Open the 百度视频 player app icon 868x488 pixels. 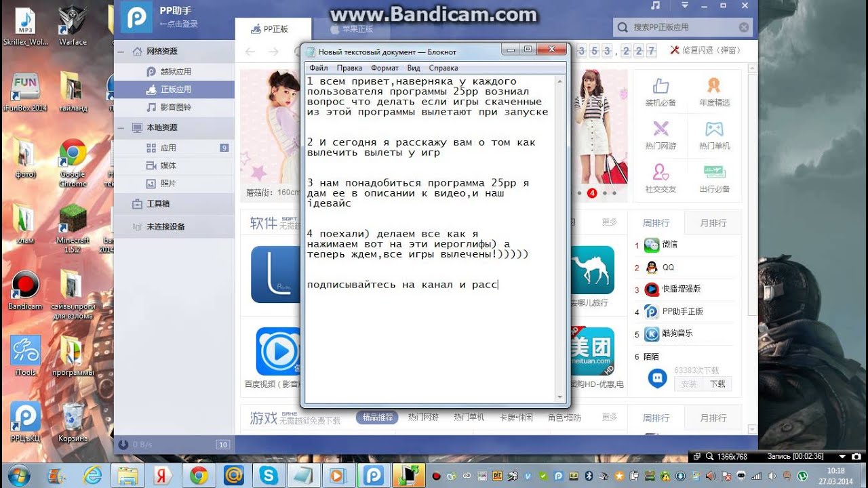pos(277,351)
